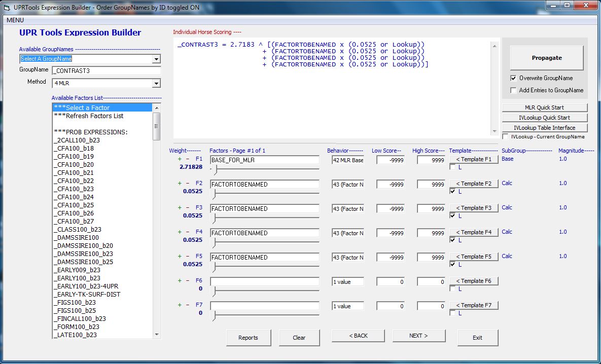Viewport: 601px width, 364px height.
Task: Decrease F5 weight with minus sign
Action: pyautogui.click(x=188, y=257)
